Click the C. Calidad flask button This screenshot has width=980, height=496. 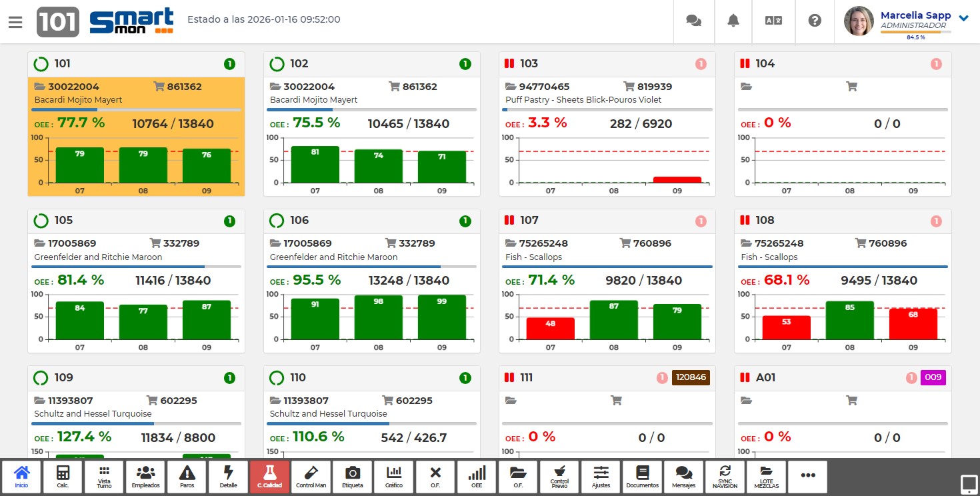point(269,477)
